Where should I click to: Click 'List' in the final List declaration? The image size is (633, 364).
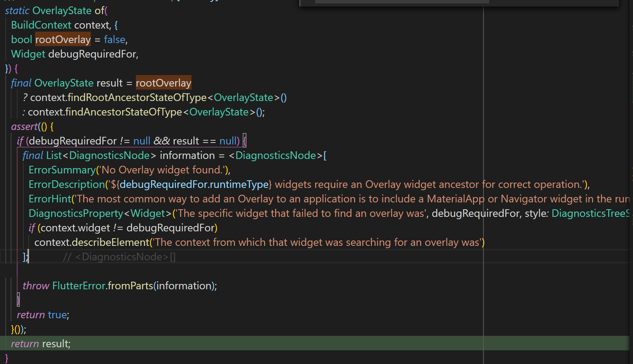[54, 156]
